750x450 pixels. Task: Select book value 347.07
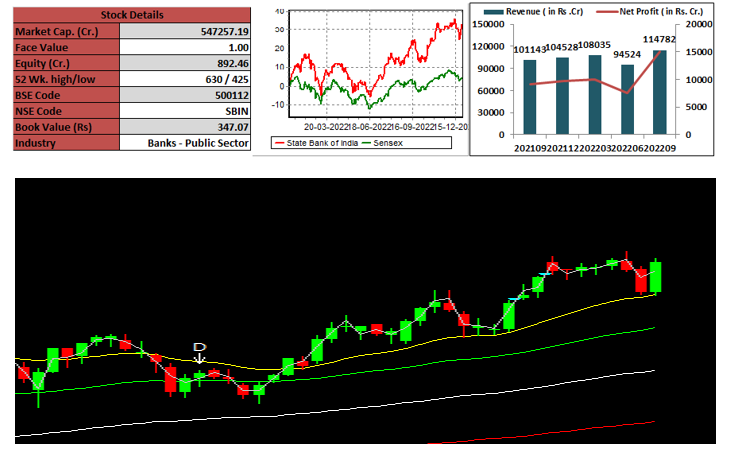click(232, 127)
